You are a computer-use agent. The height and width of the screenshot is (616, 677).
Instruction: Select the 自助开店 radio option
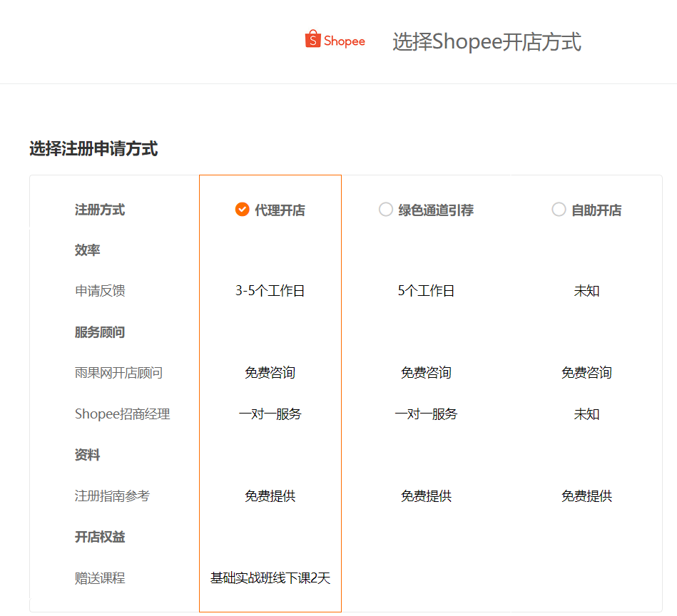click(559, 210)
